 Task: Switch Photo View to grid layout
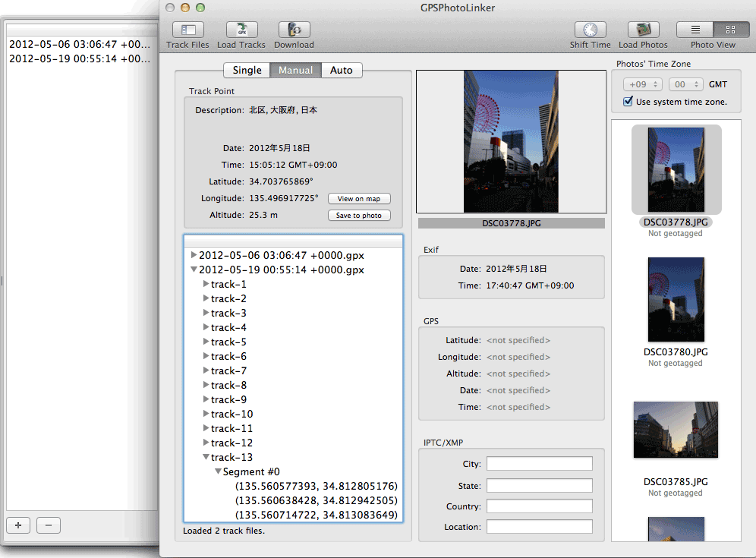[731, 30]
